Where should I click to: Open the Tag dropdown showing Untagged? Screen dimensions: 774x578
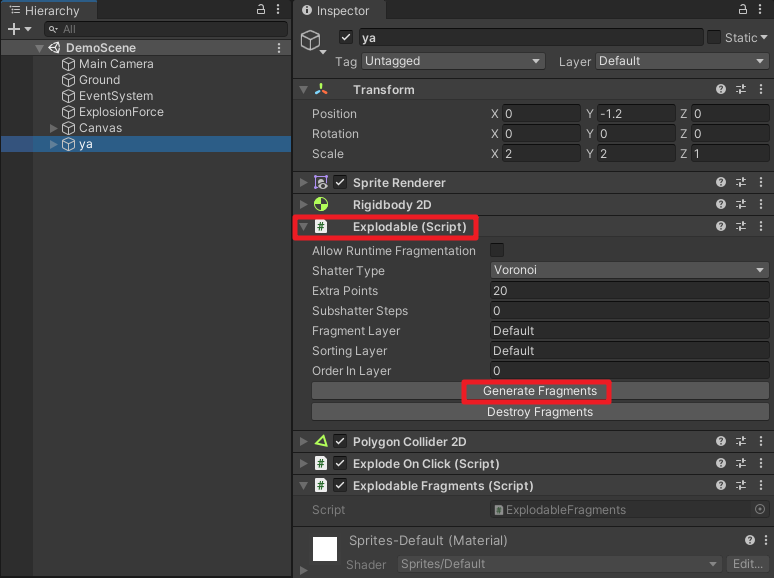452,61
